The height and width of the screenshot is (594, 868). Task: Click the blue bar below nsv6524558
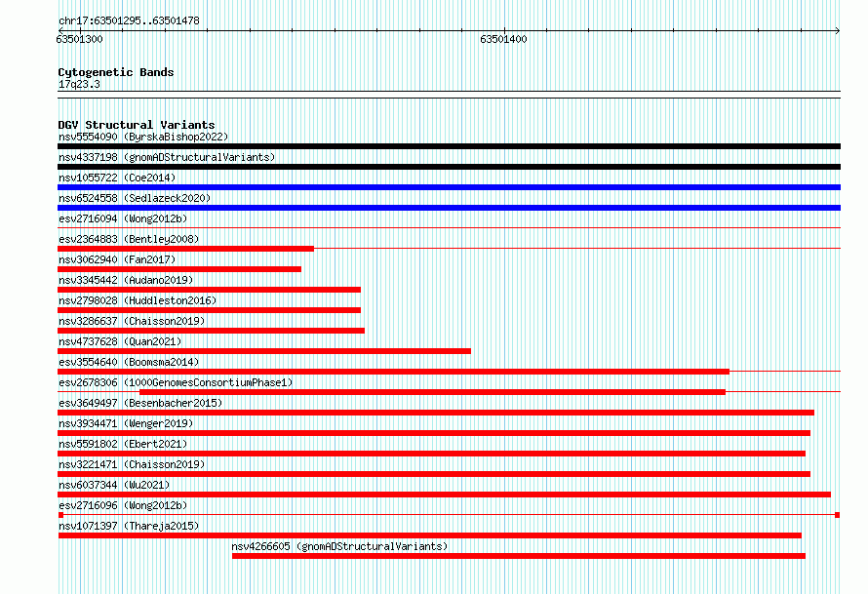(x=449, y=208)
